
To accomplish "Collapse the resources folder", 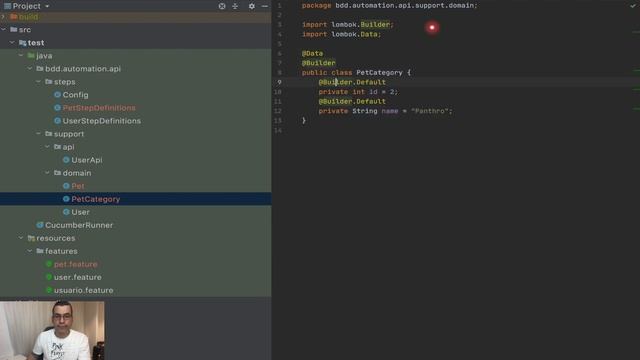I will [21, 238].
